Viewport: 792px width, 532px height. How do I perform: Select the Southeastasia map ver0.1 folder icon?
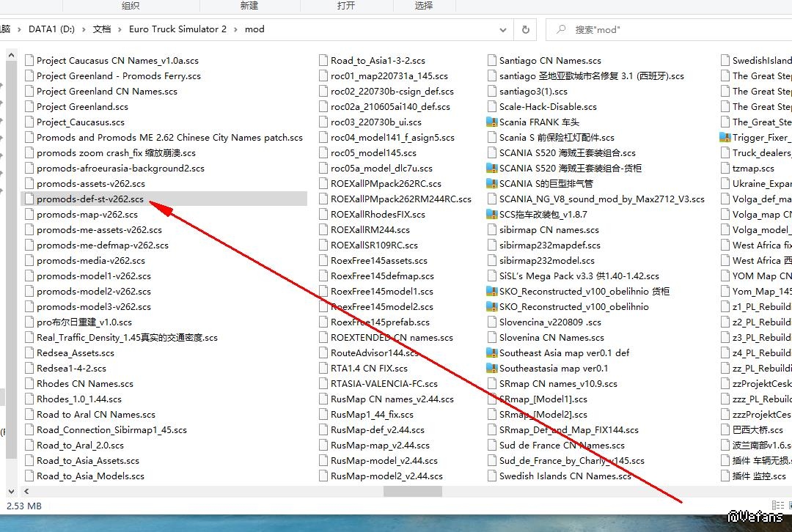(491, 369)
